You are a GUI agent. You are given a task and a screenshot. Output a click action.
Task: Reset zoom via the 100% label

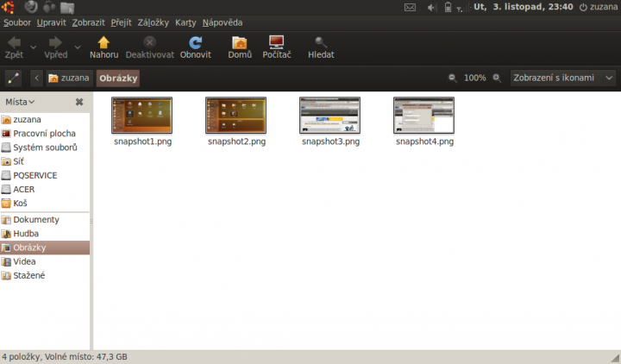click(x=475, y=78)
